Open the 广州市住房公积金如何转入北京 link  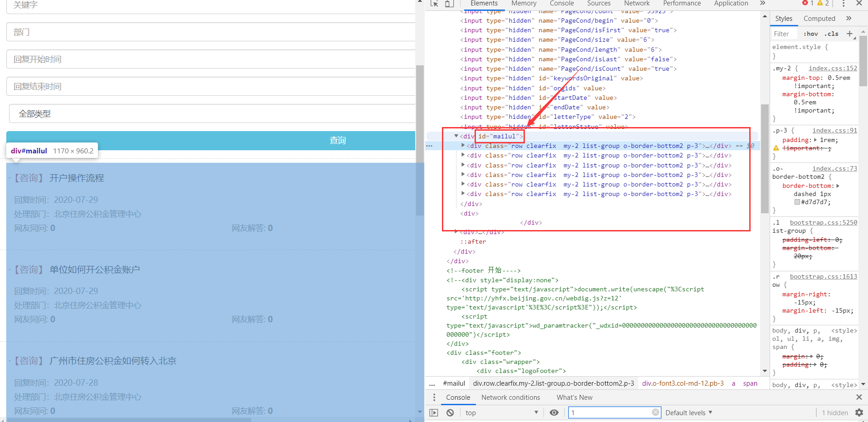pyautogui.click(x=113, y=361)
